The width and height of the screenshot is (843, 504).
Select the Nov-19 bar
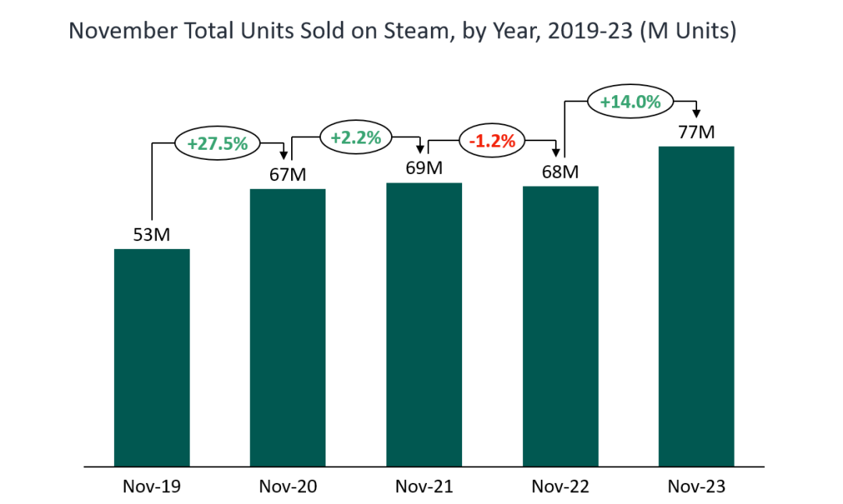pos(151,357)
